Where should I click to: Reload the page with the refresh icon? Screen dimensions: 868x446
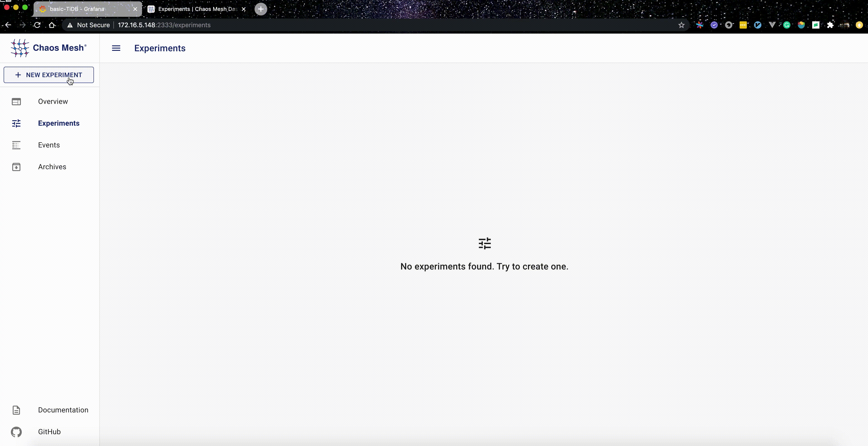[x=37, y=25]
